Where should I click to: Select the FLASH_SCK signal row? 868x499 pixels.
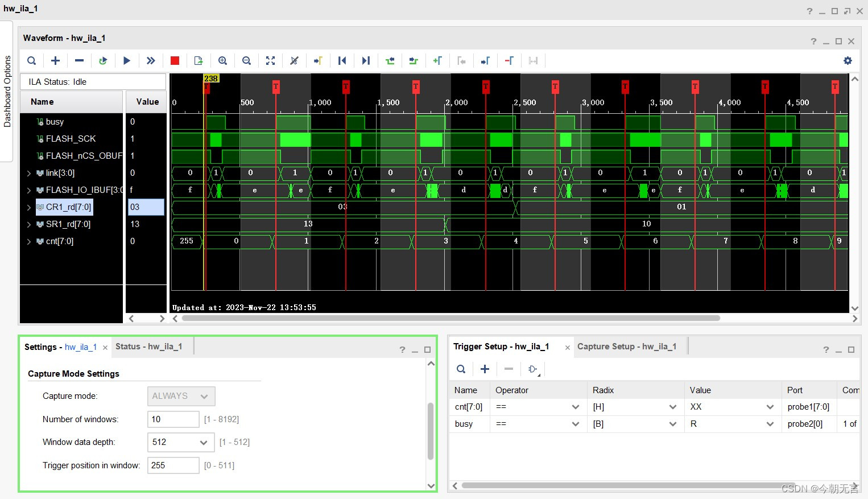72,139
